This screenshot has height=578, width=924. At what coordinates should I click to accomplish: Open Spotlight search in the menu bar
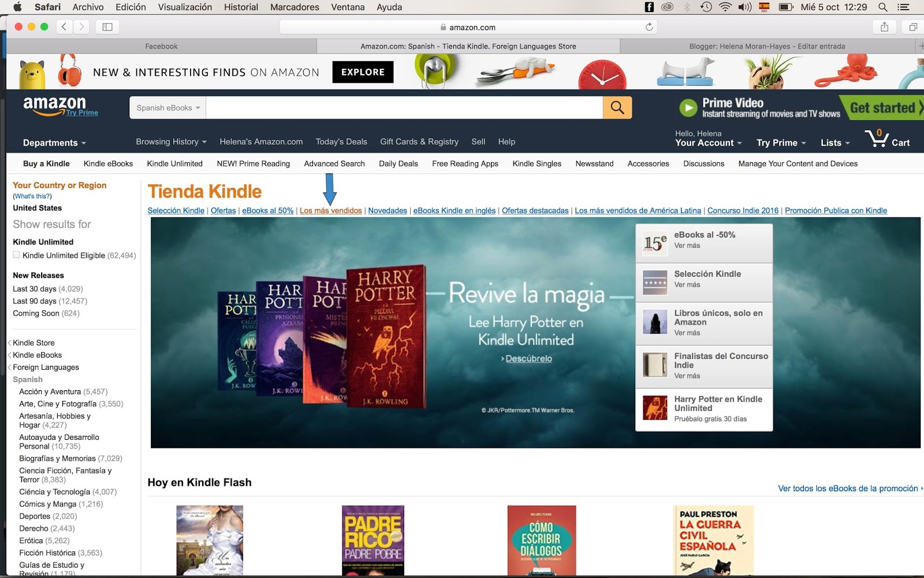click(883, 7)
